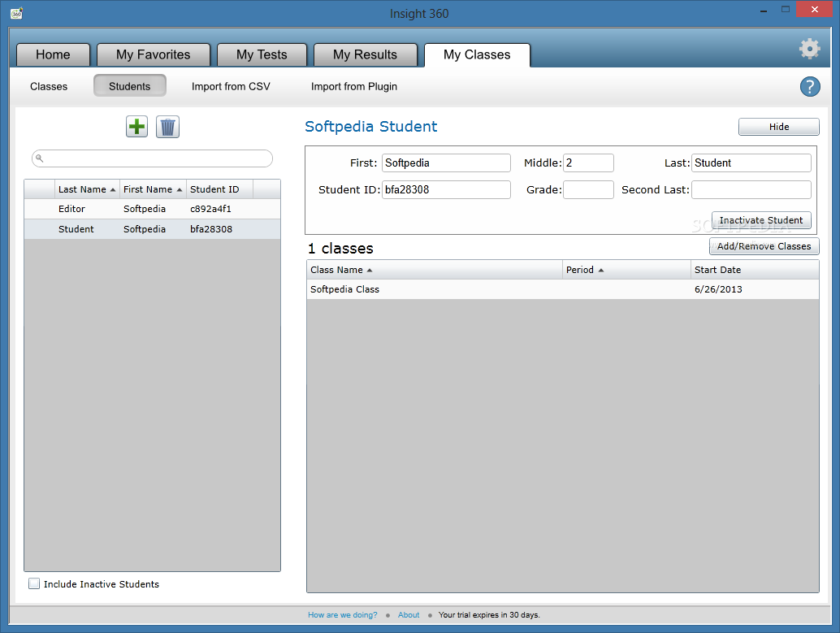Sort students by First Name column header
840x633 pixels.
[x=153, y=189]
